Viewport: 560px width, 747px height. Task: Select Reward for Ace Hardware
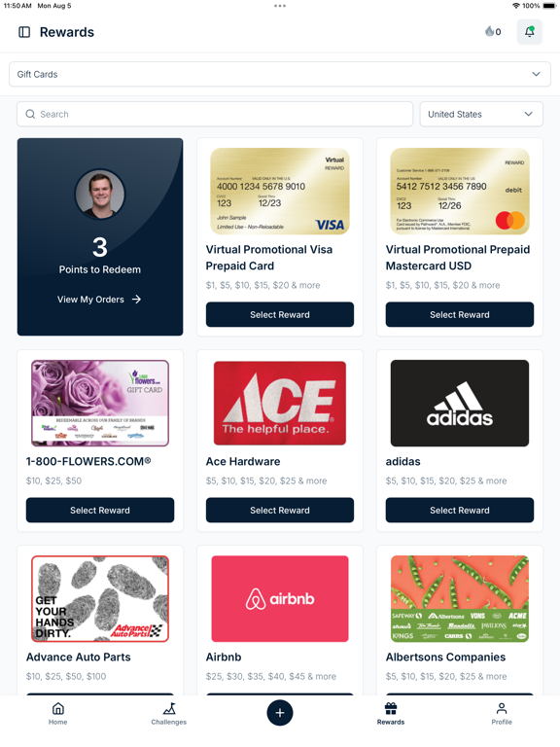point(280,511)
